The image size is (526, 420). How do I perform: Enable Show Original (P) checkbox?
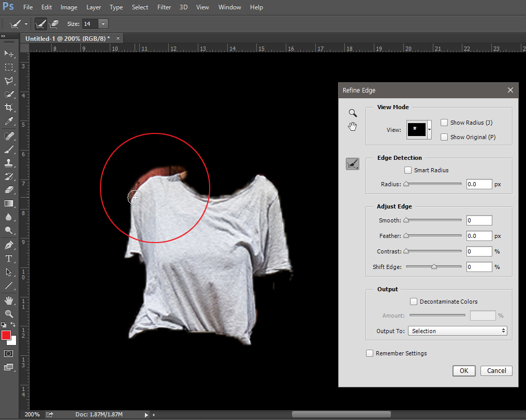(x=444, y=137)
